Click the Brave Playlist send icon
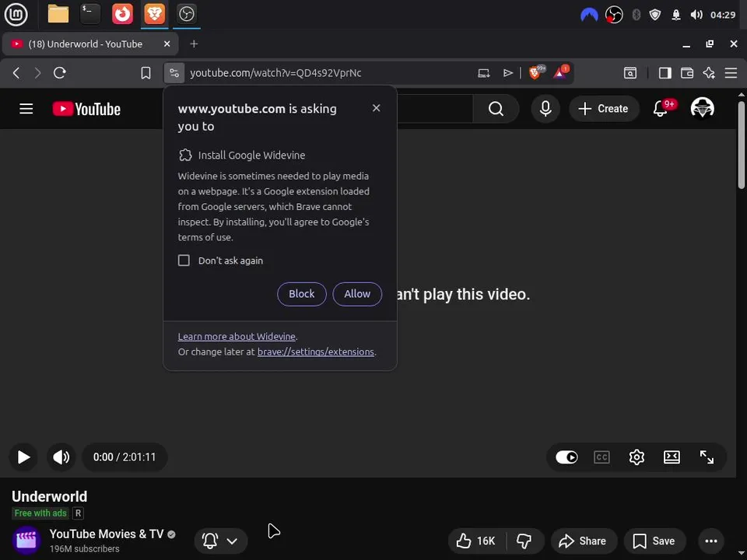 (x=508, y=73)
